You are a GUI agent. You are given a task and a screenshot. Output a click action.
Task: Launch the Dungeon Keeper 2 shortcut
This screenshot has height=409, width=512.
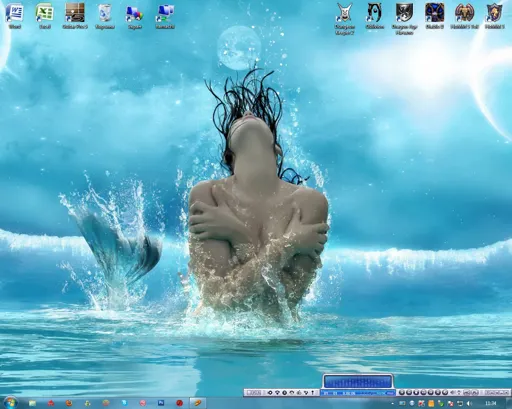[344, 18]
